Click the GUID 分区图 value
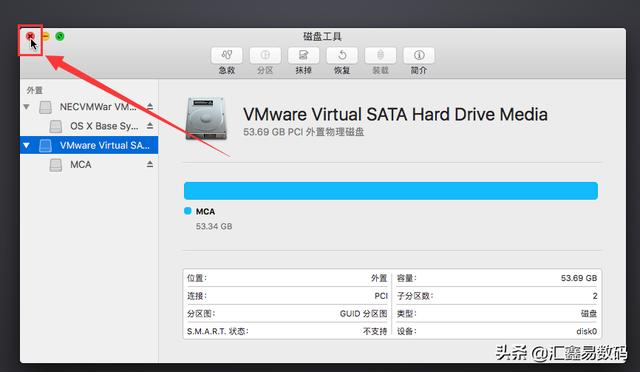The height and width of the screenshot is (372, 640). click(x=363, y=314)
